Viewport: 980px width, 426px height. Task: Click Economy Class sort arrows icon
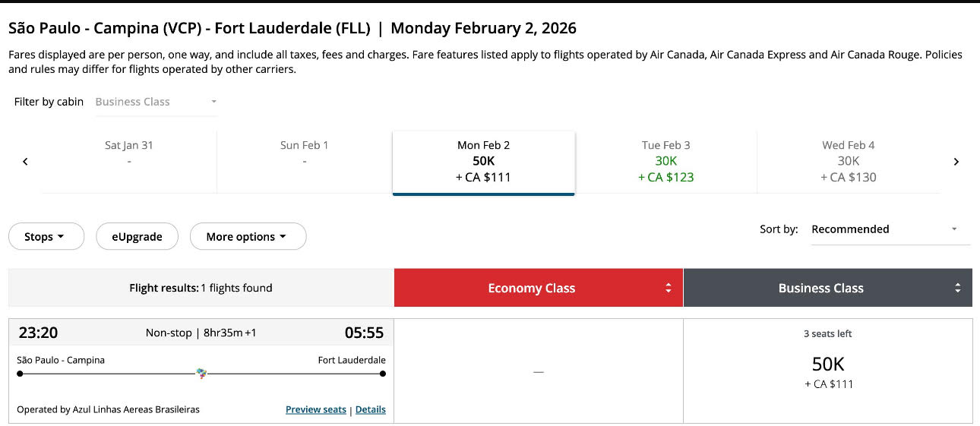coord(669,288)
